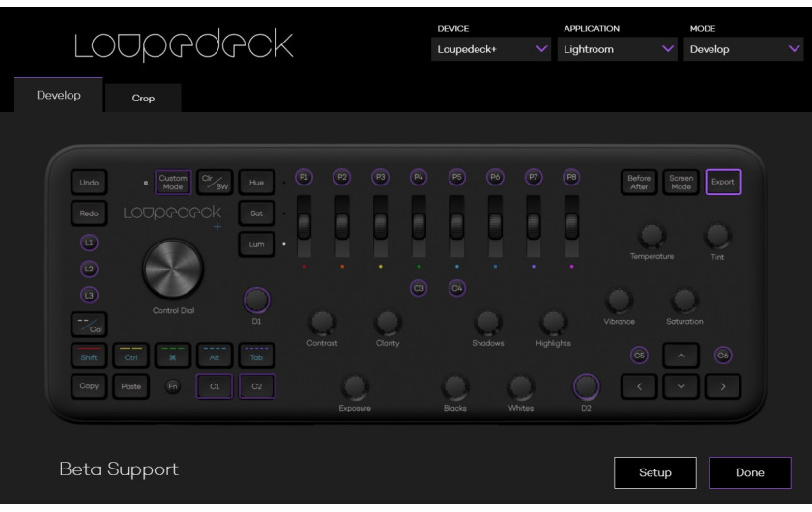The width and height of the screenshot is (812, 512).
Task: Open the Mode dropdown showing Develop
Action: (x=743, y=49)
